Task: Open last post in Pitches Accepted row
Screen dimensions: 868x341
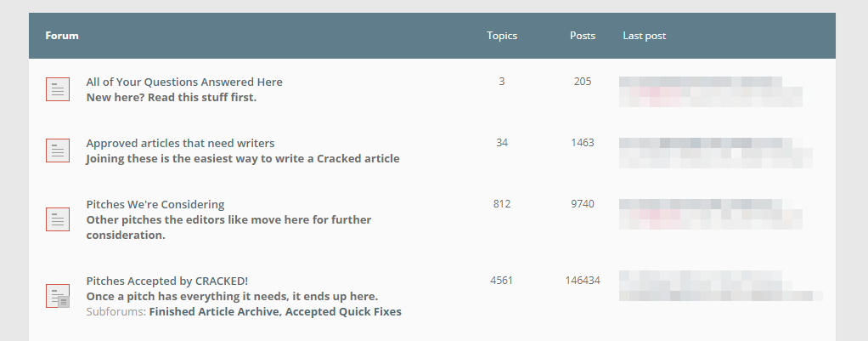Action: 720,286
